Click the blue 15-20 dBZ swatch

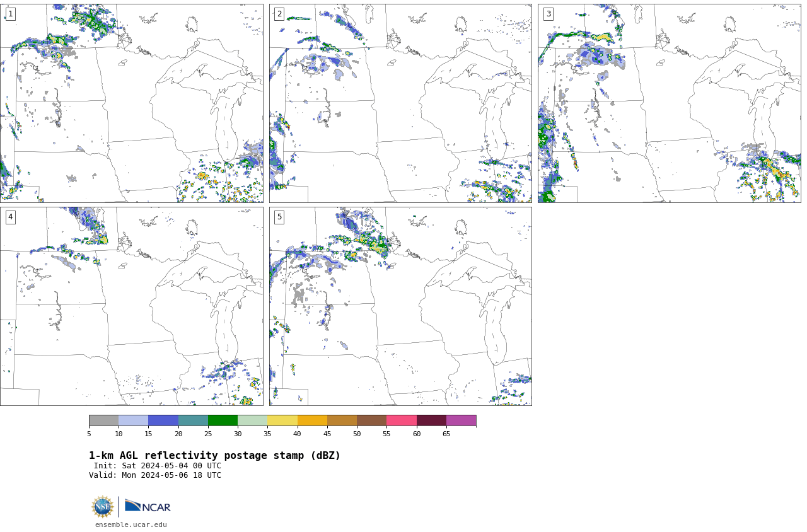coord(163,420)
